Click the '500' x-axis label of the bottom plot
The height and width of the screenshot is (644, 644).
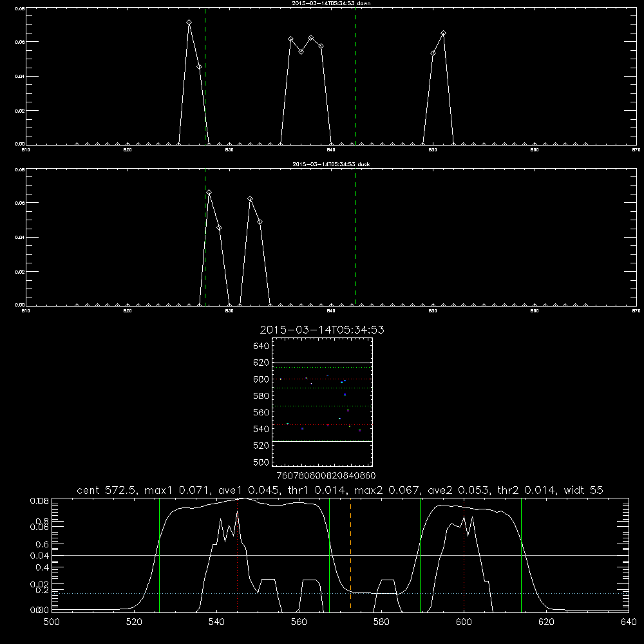pyautogui.click(x=52, y=622)
